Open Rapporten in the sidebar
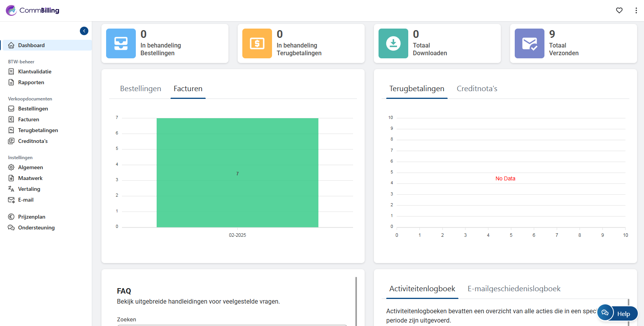The image size is (644, 326). pos(31,82)
